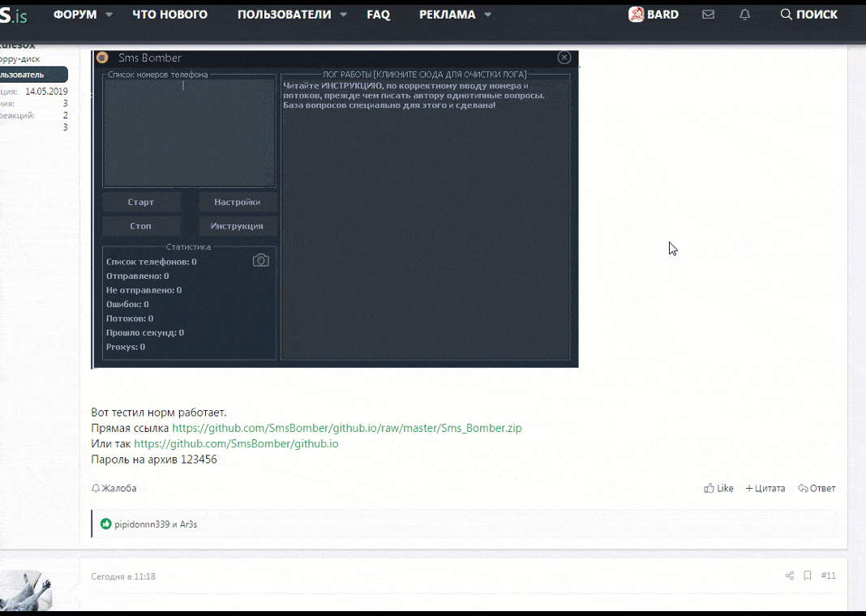The image size is (866, 616).
Task: Expand the ФОРУМ dropdown arrow
Action: point(109,15)
